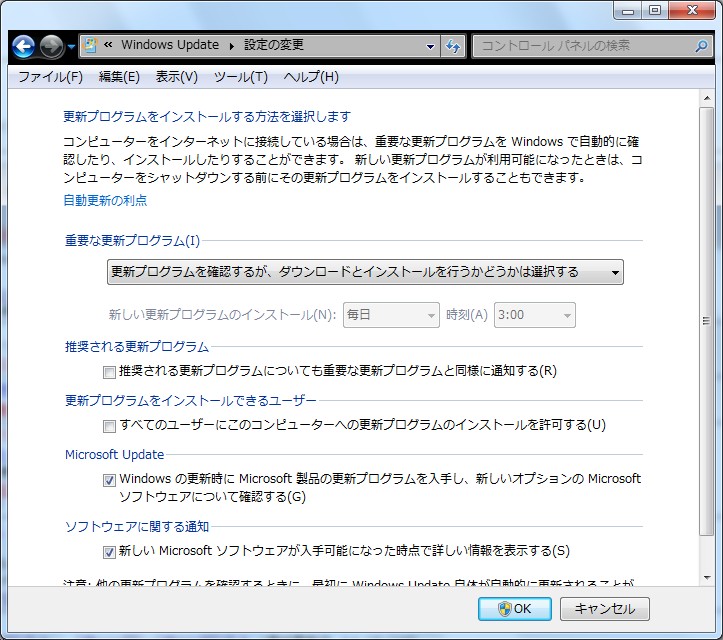Click 設定の変更 breadcrumb in address bar
This screenshot has width=723, height=640.
[x=273, y=45]
